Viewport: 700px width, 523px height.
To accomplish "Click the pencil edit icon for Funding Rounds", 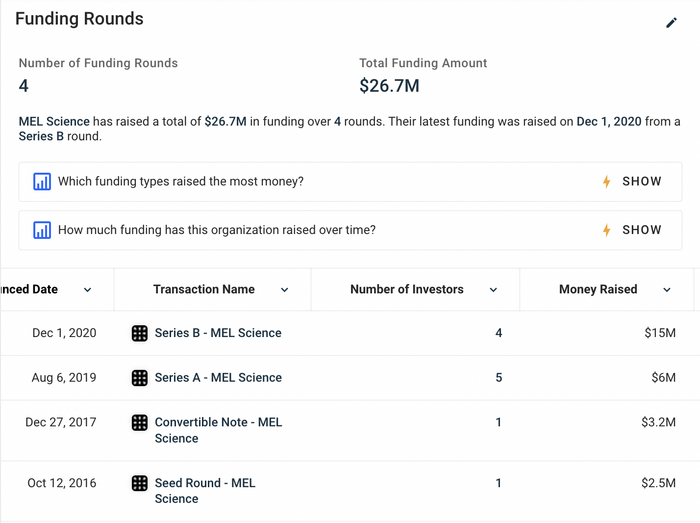I will point(671,23).
